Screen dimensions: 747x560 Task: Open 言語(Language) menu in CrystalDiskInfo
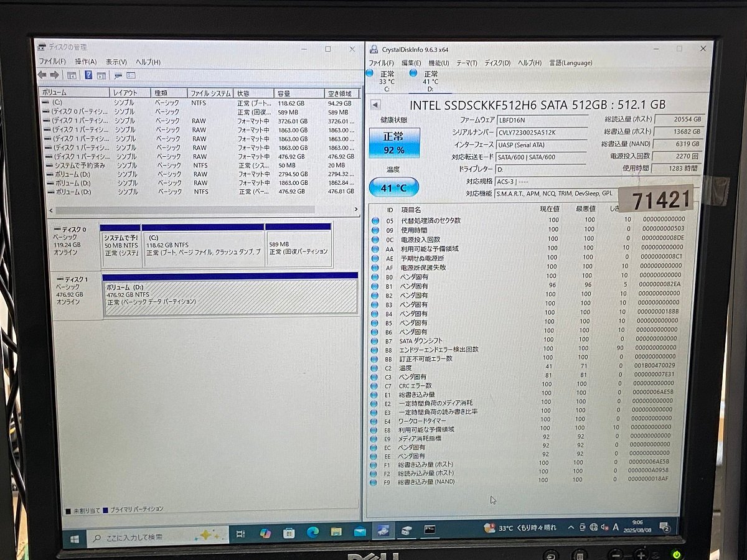tap(571, 63)
